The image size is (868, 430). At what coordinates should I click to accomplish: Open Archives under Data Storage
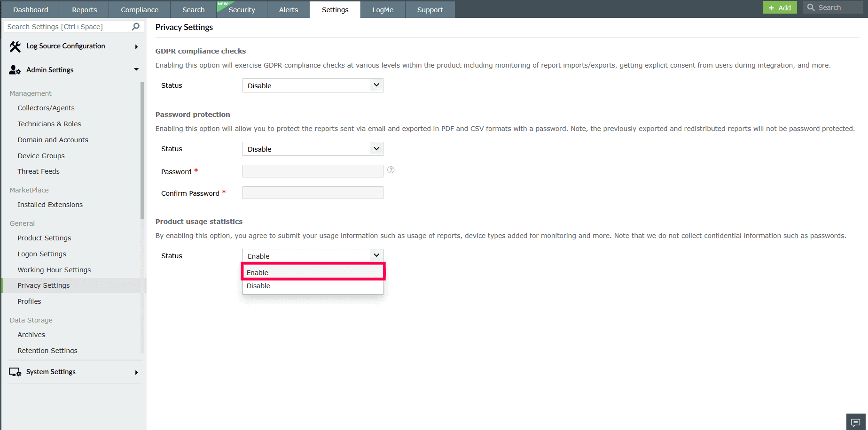[x=31, y=335]
